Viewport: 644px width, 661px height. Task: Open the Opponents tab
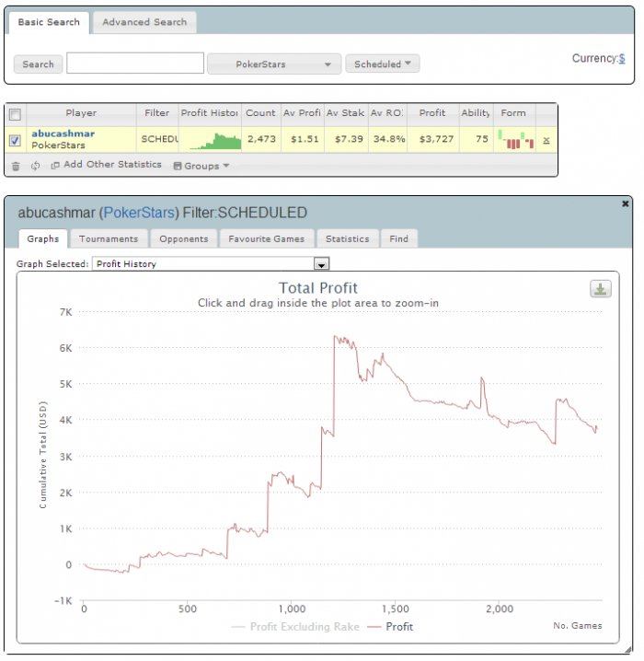point(184,239)
